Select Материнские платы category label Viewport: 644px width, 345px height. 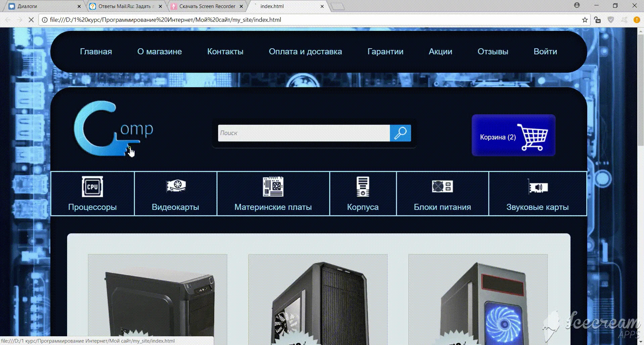tap(273, 207)
